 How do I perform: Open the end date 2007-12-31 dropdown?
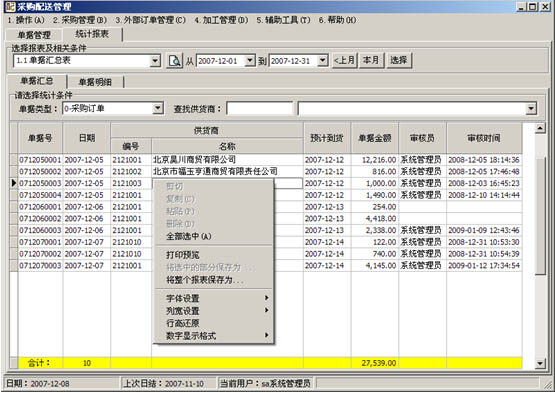(x=322, y=61)
